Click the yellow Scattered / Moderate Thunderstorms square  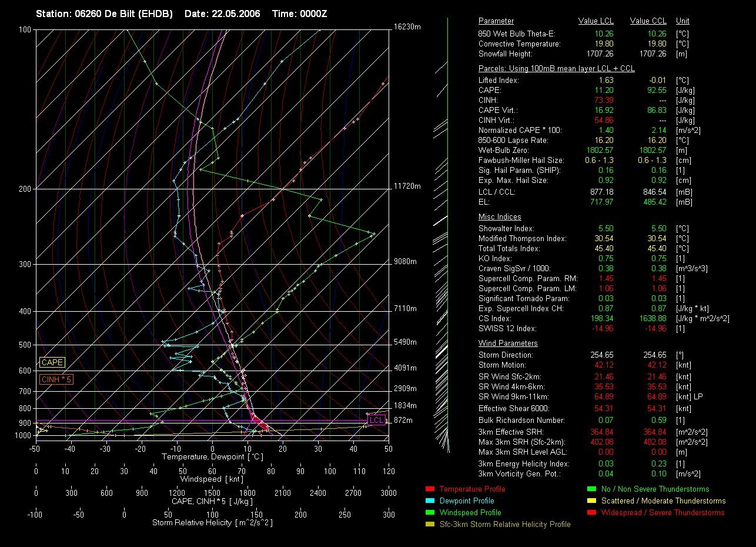(x=591, y=501)
